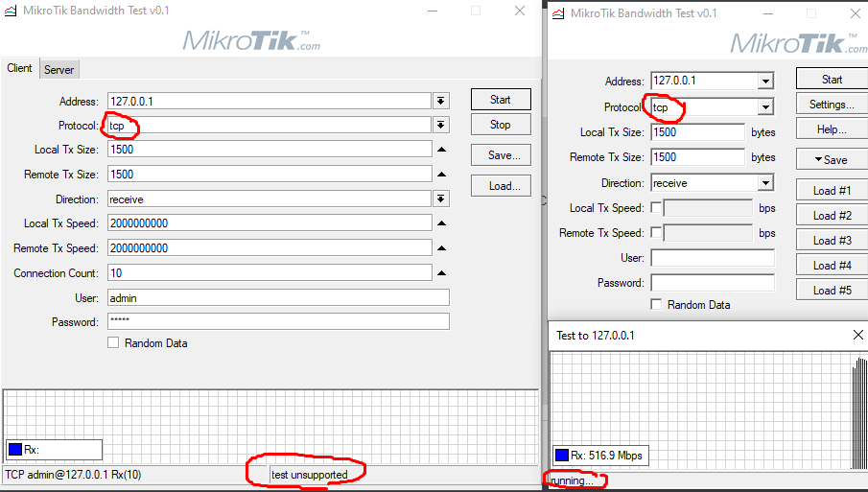Click the empty User field in the right window
This screenshot has width=868, height=492.
click(x=713, y=258)
